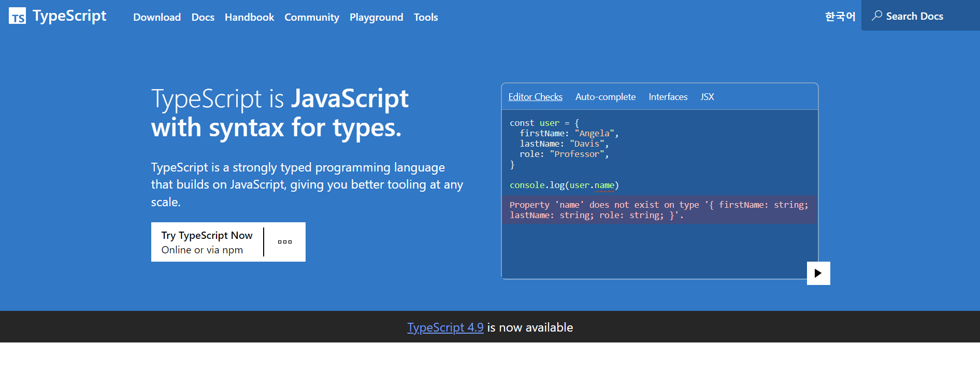Click the TypeScript wordmark in header
Viewport: 980px width, 372px height.
pos(69,16)
